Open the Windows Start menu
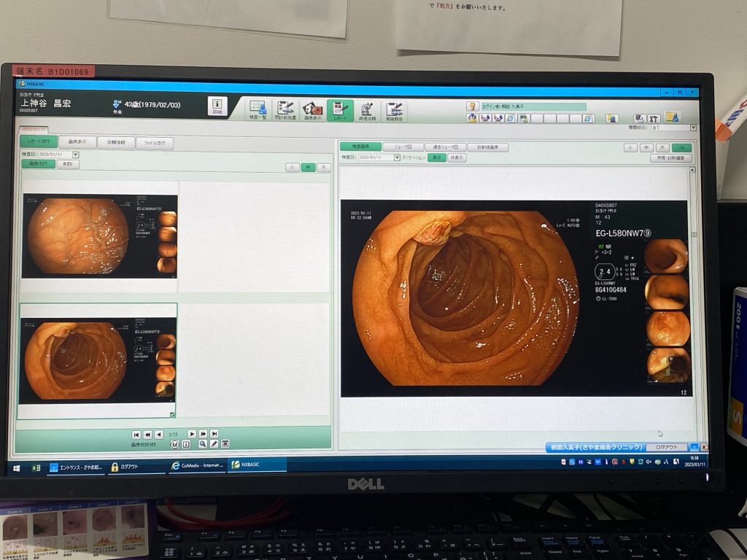 click(16, 468)
